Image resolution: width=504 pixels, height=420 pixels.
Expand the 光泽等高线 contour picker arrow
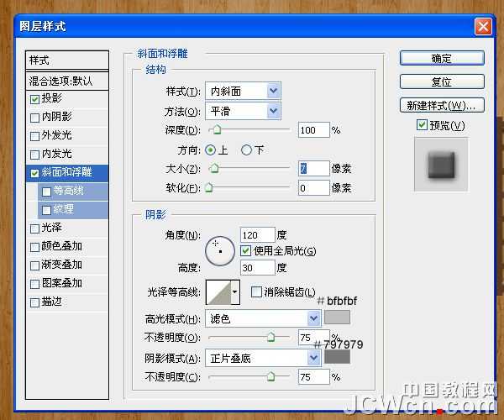pos(235,292)
